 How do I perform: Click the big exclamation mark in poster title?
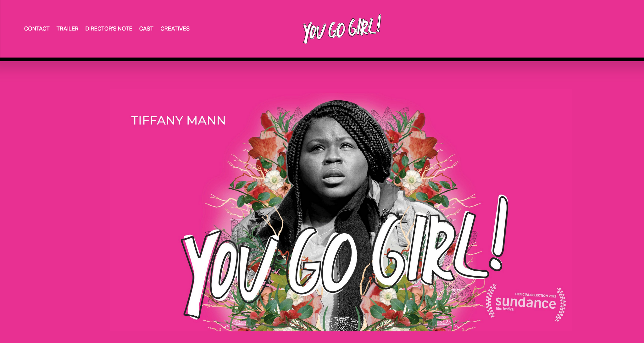tap(499, 233)
